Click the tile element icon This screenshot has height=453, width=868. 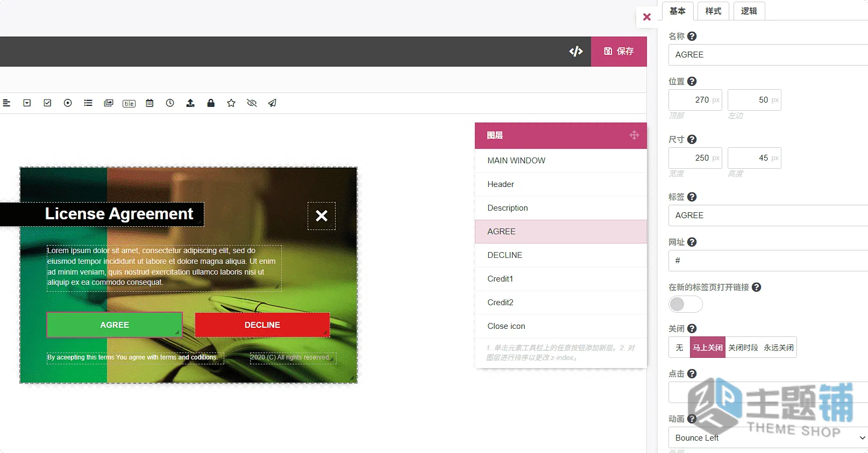point(129,104)
